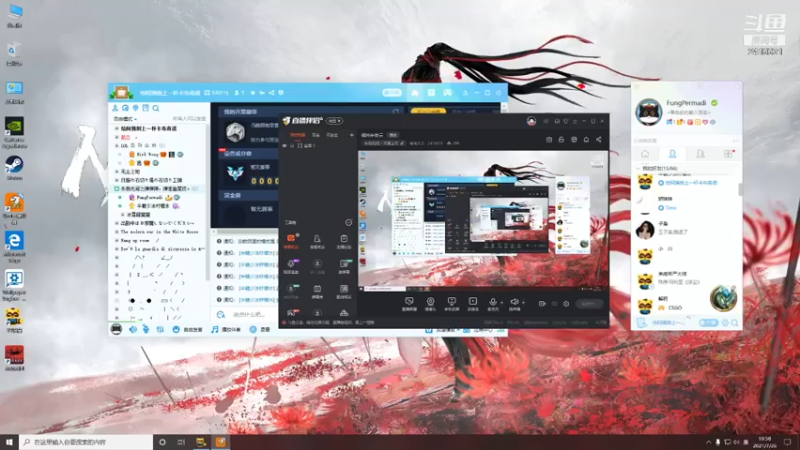Viewport: 800px width, 450px height.
Task: Toggle the eye icon beside the profile badges
Action: click(713, 122)
